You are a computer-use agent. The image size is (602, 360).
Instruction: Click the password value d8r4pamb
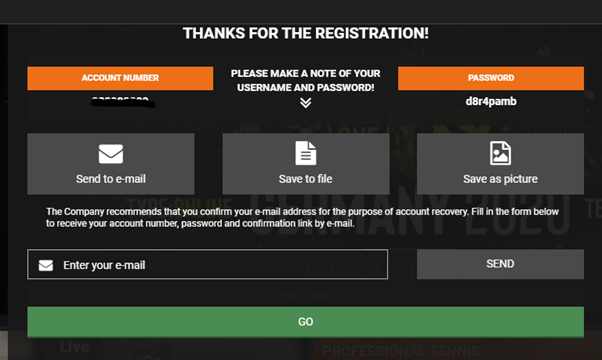tap(491, 102)
